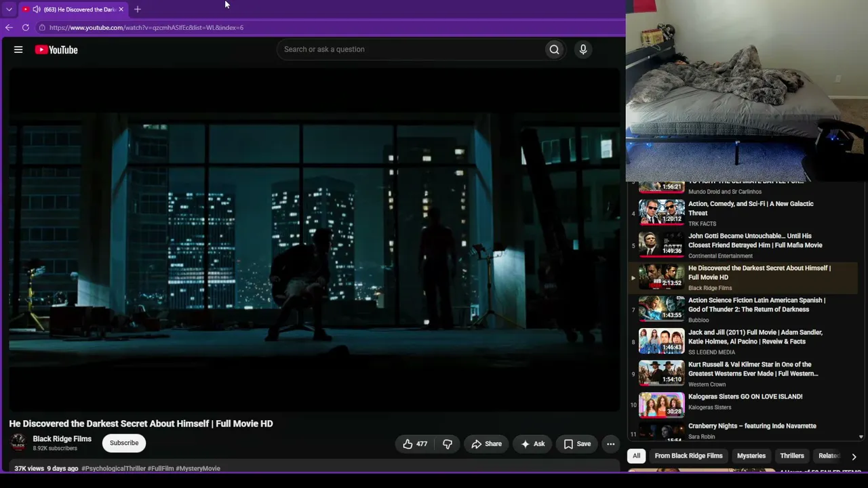Open TRK FACTS channel name
Viewport: 868px width, 488px height.
(702, 224)
